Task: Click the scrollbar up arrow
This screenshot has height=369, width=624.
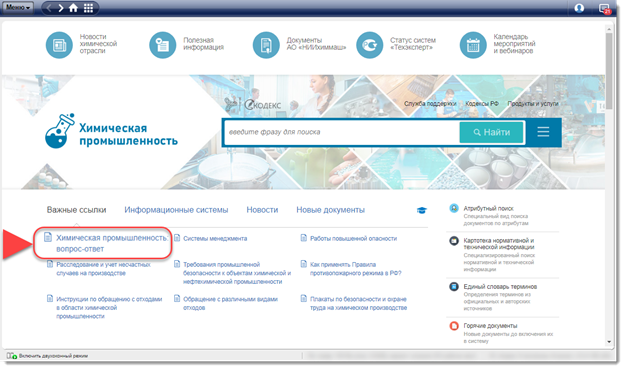Action: point(609,29)
